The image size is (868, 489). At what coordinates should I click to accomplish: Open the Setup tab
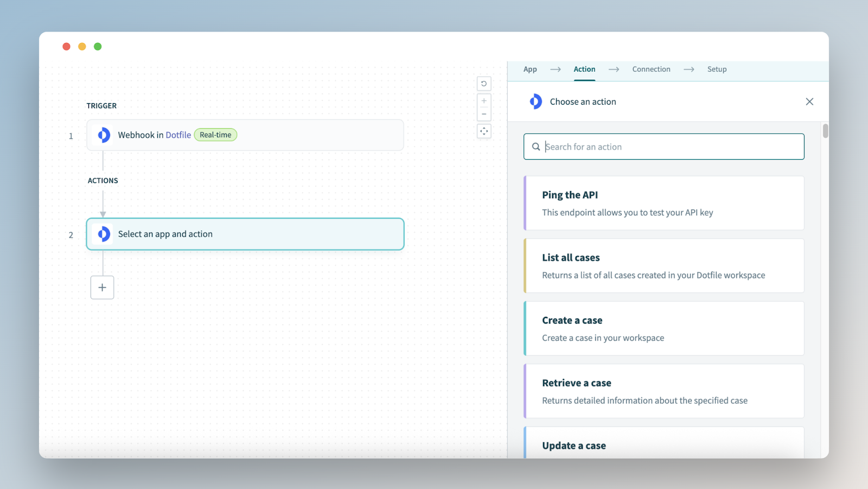(x=717, y=69)
